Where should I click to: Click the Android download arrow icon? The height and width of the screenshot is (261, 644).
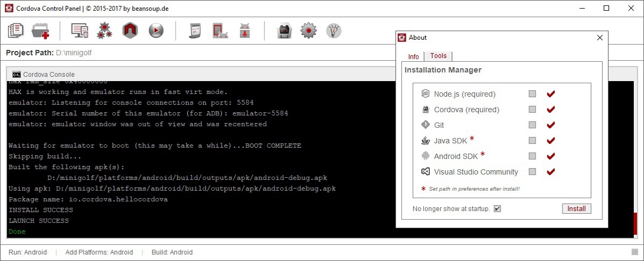(x=245, y=31)
